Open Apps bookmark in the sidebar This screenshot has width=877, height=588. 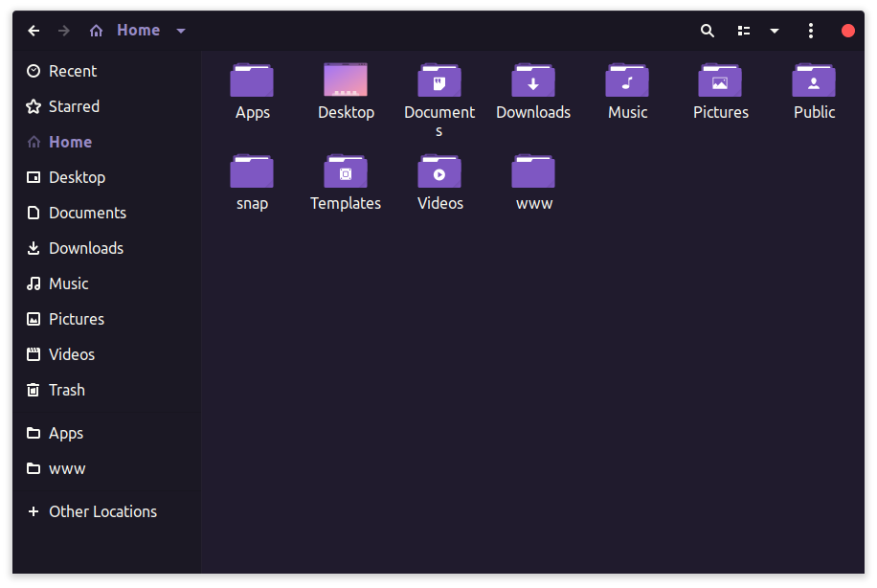coord(106,433)
